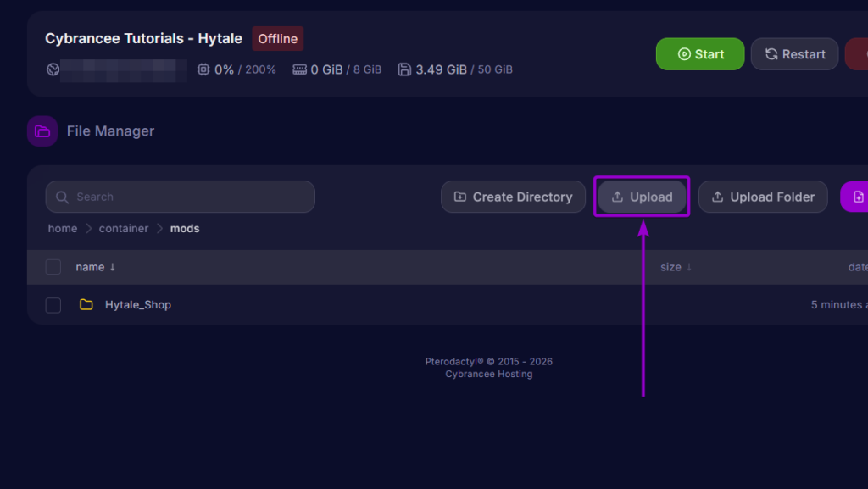Click the magnifying glass search icon
Screen dimensions: 868x489
(x=62, y=197)
